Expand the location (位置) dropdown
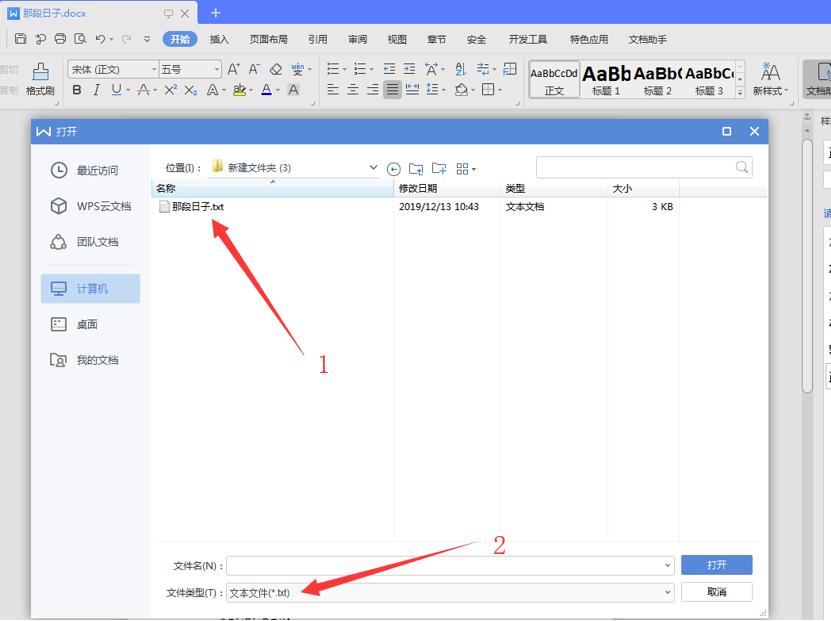Image resolution: width=831 pixels, height=621 pixels. coord(373,166)
